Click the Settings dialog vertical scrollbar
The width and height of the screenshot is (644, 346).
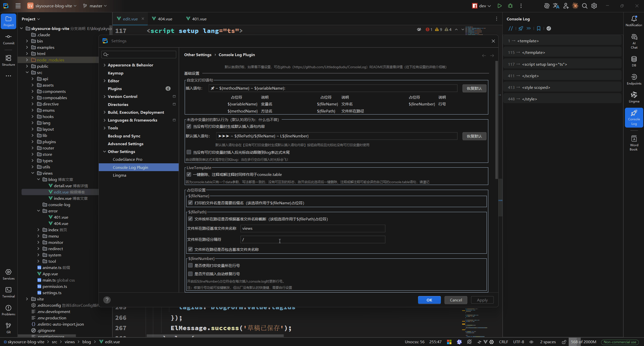(497, 120)
